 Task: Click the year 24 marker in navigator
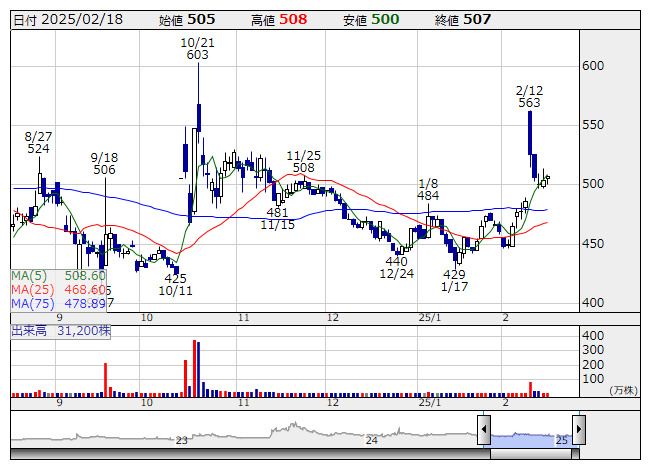[371, 440]
